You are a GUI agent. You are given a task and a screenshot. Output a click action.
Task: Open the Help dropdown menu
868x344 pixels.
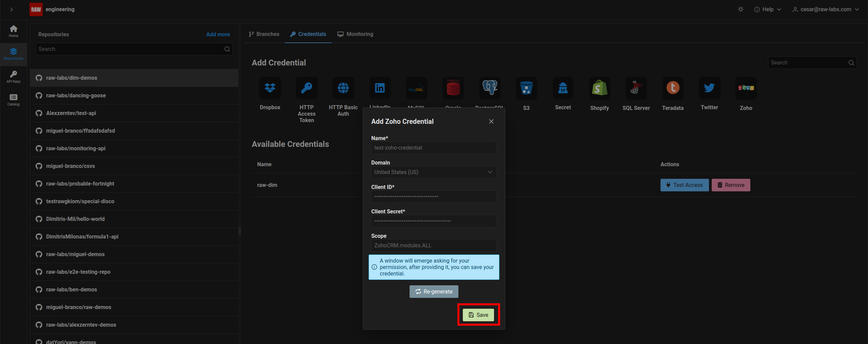(x=768, y=9)
